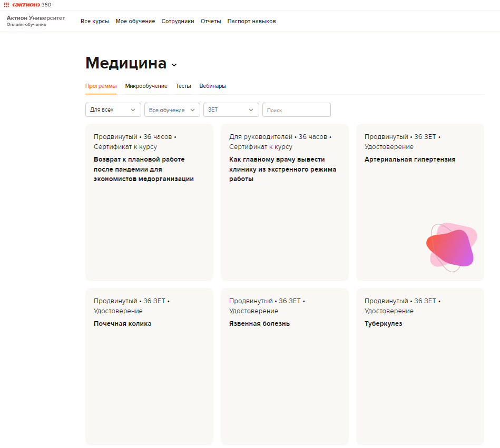Select the Программы tab
Viewport: 500px width, 448px height.
click(101, 86)
